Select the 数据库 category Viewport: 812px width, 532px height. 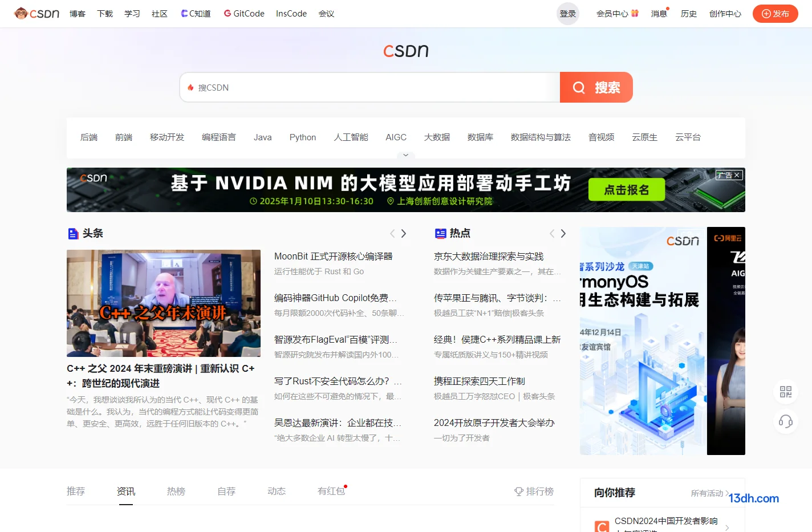point(480,137)
